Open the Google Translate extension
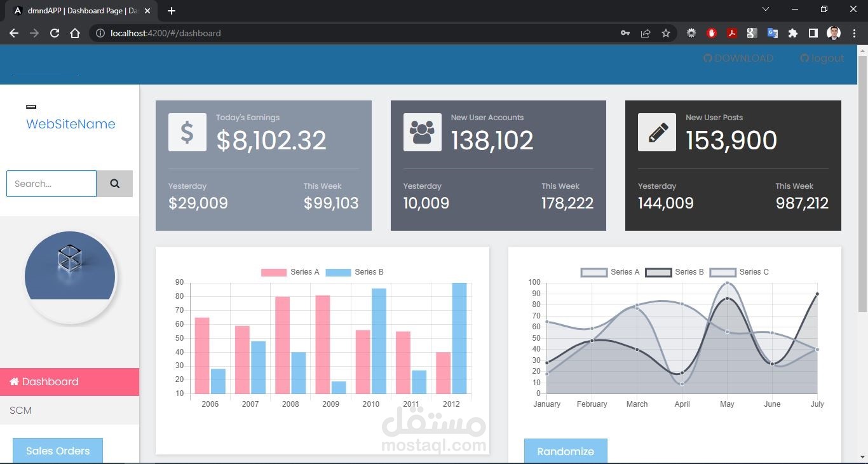868x464 pixels. (x=773, y=33)
